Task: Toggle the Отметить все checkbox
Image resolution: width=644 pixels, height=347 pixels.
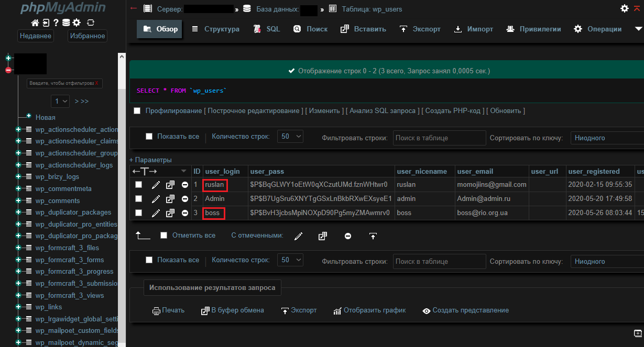Action: (164, 236)
